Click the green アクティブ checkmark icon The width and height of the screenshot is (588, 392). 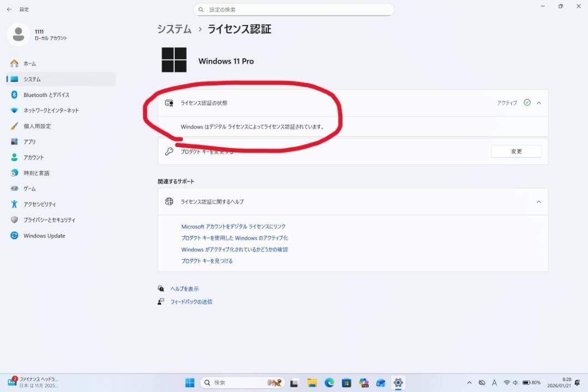pyautogui.click(x=527, y=102)
